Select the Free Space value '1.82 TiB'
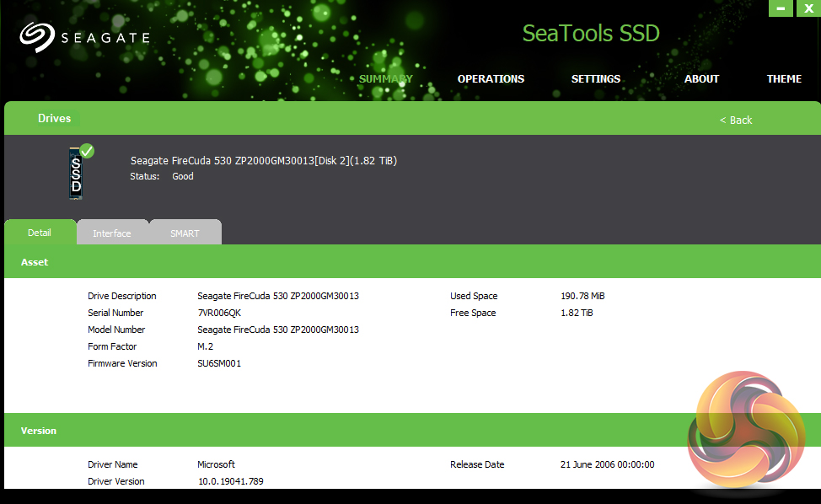 577,313
